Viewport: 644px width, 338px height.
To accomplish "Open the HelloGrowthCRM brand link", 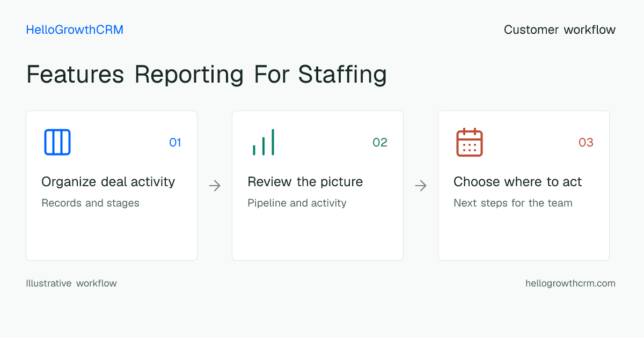I will point(75,30).
